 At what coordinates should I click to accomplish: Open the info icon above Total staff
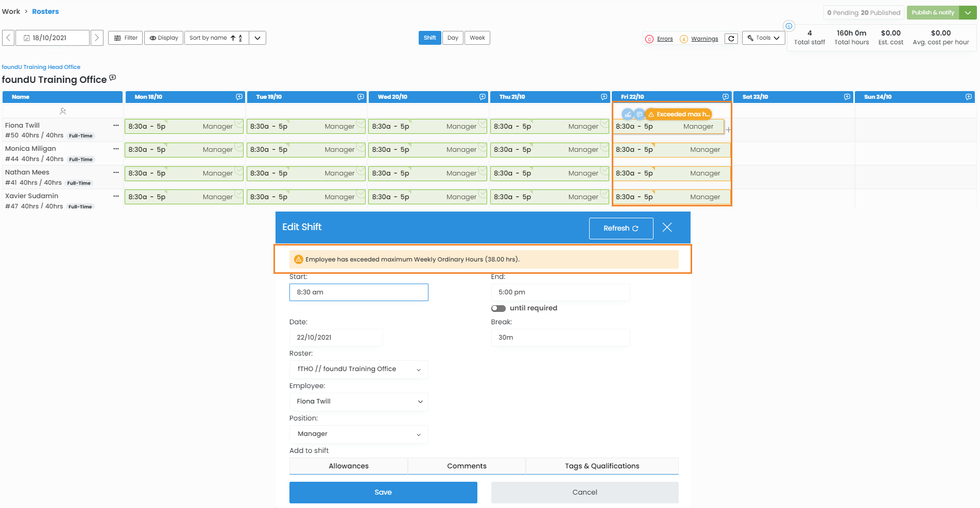(x=788, y=26)
